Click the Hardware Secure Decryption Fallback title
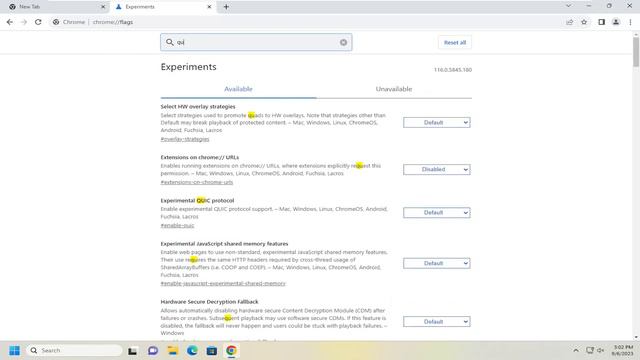640x360 pixels. tap(209, 302)
